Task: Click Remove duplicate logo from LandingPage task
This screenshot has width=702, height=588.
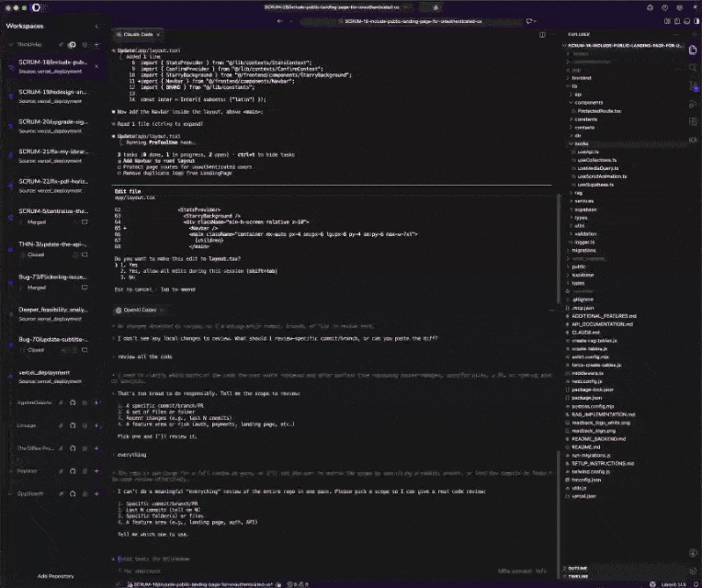Action: click(x=175, y=173)
